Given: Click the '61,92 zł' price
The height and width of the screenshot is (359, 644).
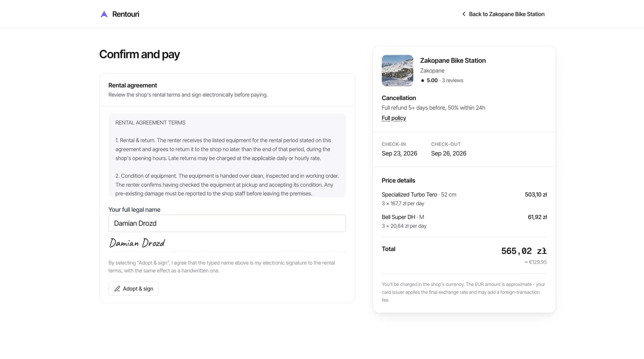Looking at the screenshot, I should (x=537, y=217).
